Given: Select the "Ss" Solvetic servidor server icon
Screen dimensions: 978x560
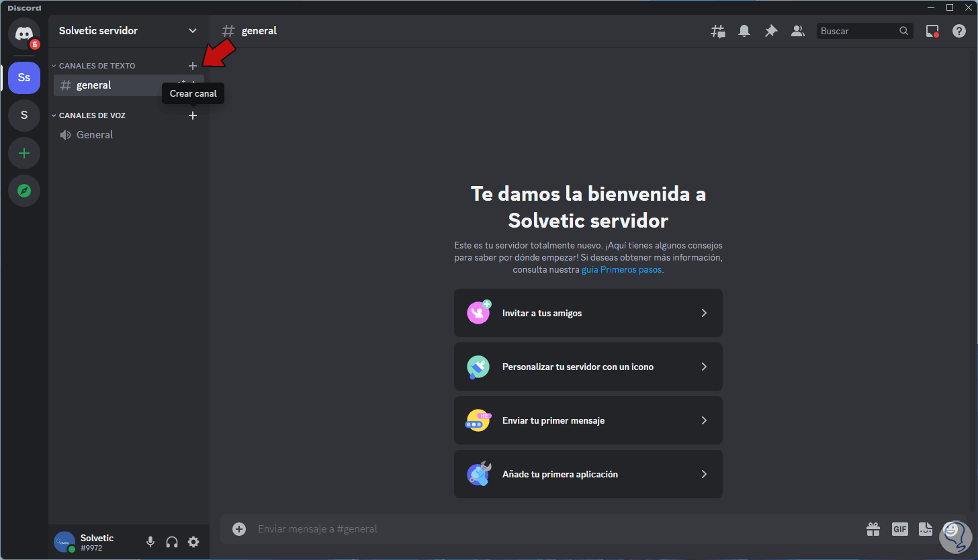Looking at the screenshot, I should 24,77.
